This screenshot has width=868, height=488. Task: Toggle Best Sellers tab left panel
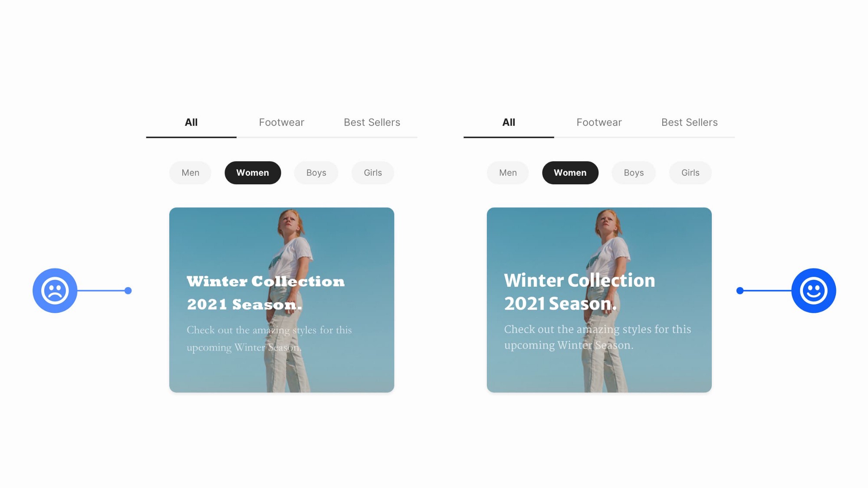372,123
